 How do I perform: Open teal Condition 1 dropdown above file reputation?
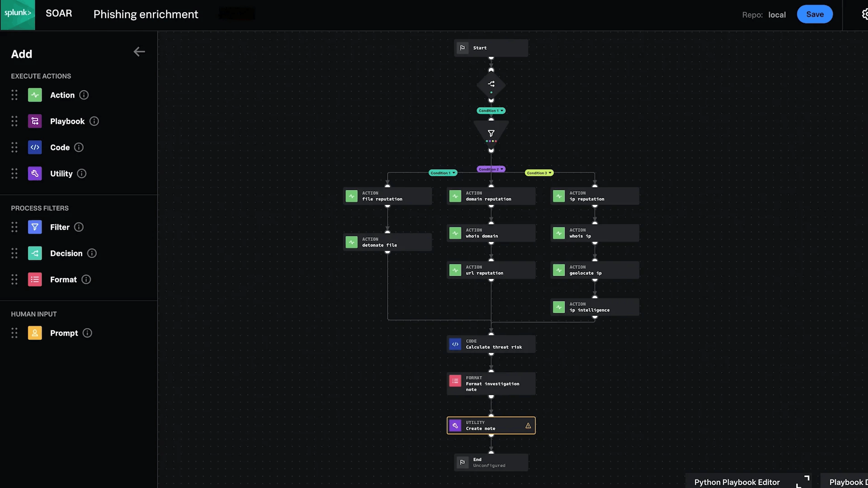[443, 173]
